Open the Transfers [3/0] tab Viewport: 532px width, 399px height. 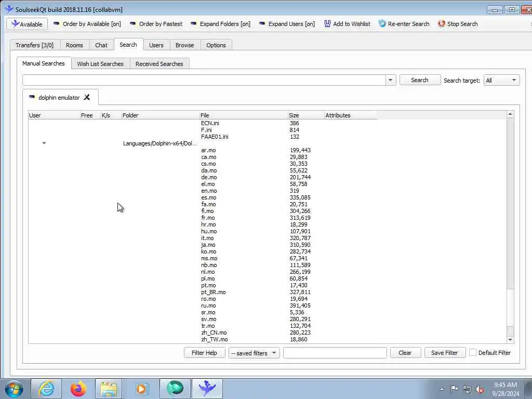[x=35, y=45]
